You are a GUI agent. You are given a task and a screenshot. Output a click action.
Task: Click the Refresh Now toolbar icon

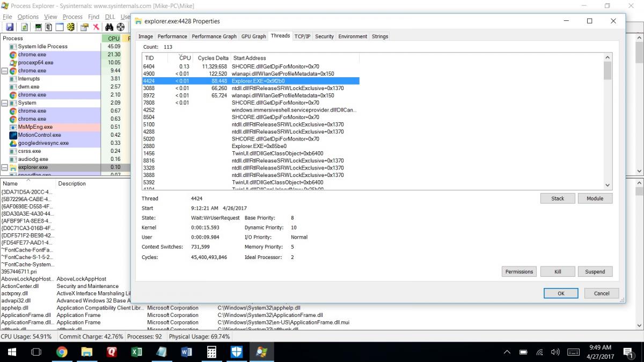click(24, 27)
